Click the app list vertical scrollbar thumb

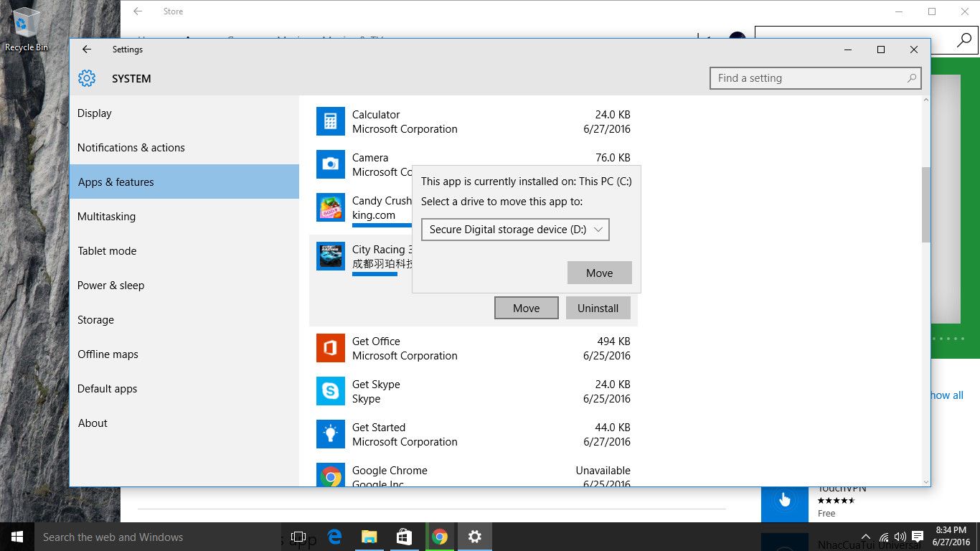925,204
